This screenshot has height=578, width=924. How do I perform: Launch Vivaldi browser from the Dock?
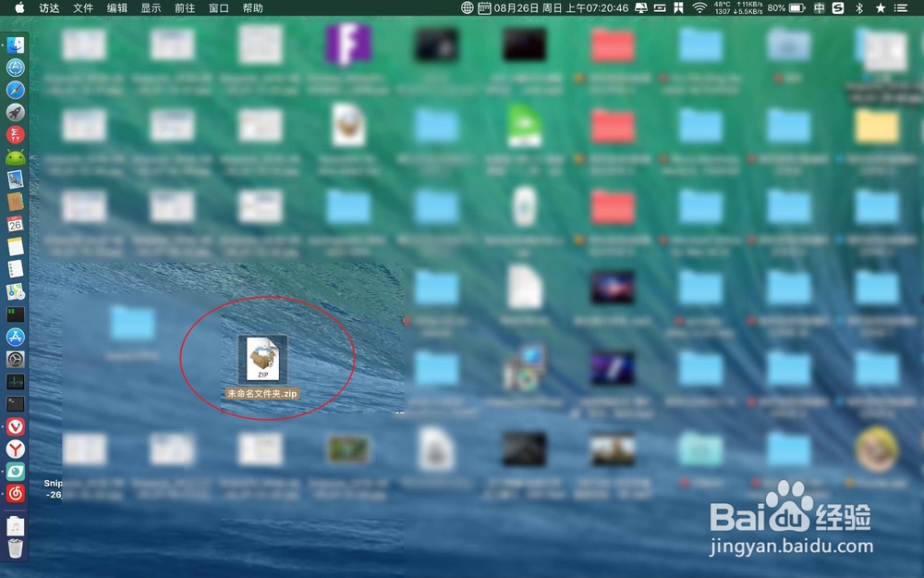(x=15, y=426)
